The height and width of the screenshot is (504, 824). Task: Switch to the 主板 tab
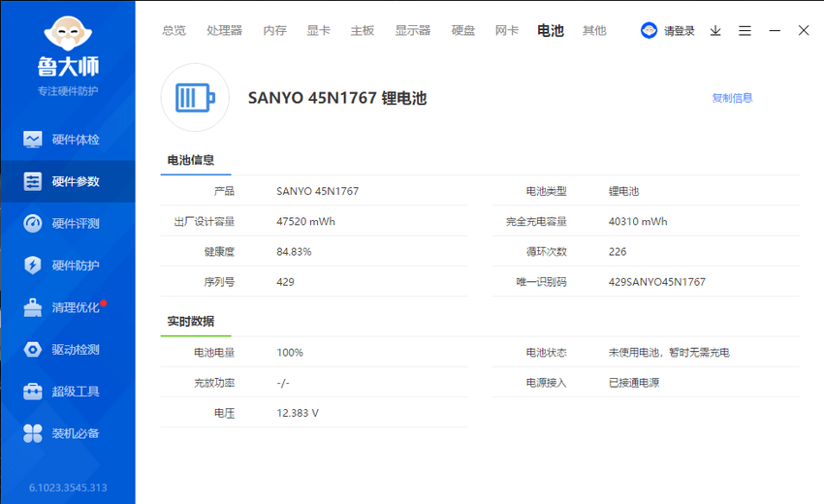click(x=363, y=30)
